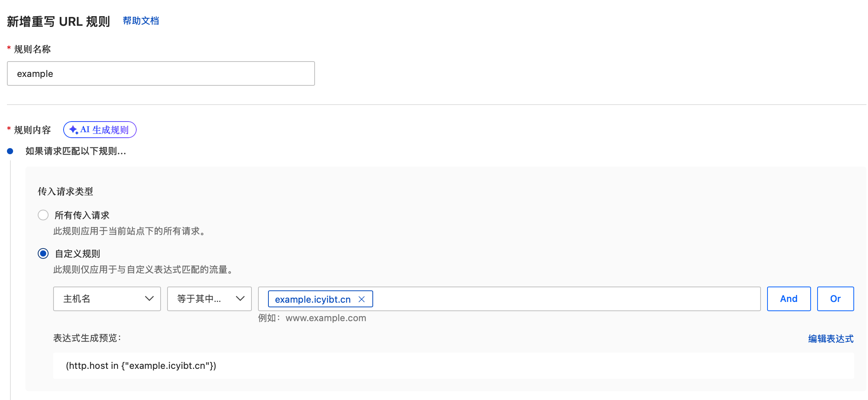
Task: Click the 自定义规则 option label
Action: pos(78,253)
